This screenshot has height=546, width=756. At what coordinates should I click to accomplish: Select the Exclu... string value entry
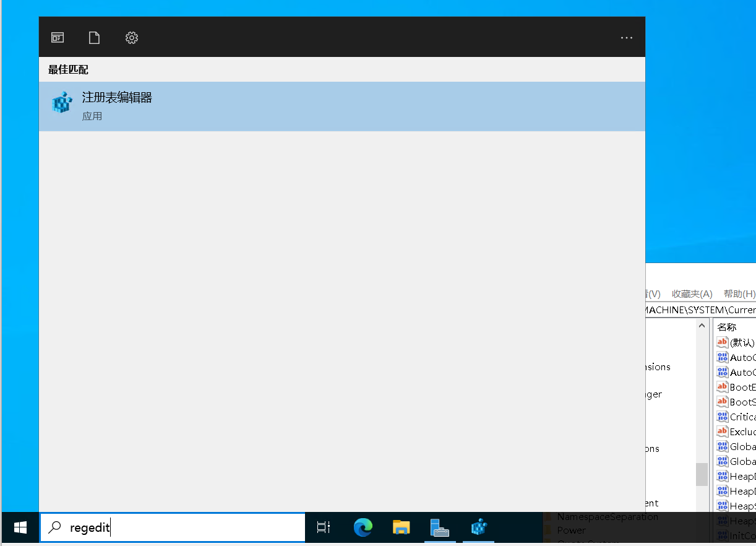click(x=741, y=431)
